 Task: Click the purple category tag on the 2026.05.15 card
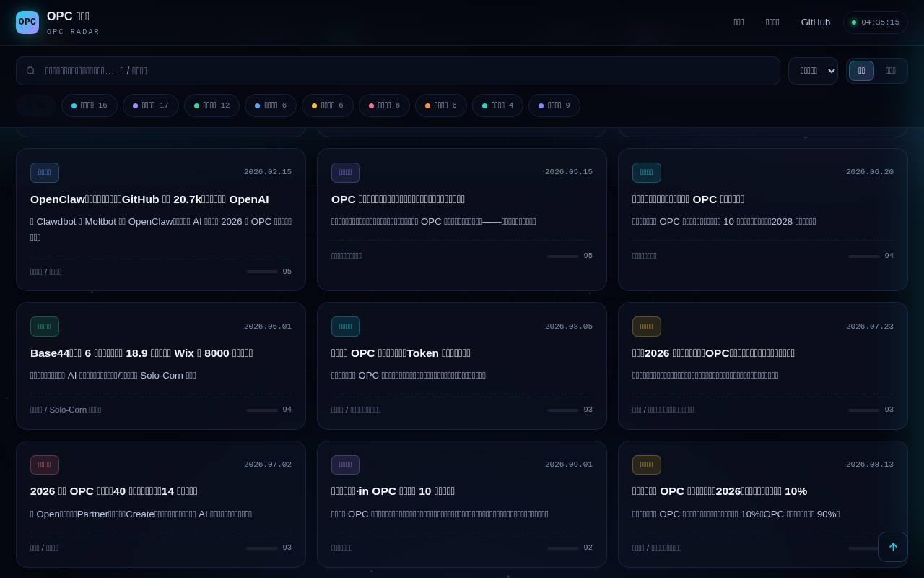[346, 173]
